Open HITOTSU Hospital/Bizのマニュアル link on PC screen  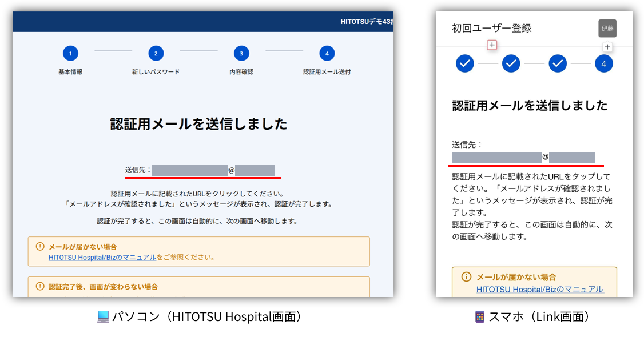click(x=102, y=258)
